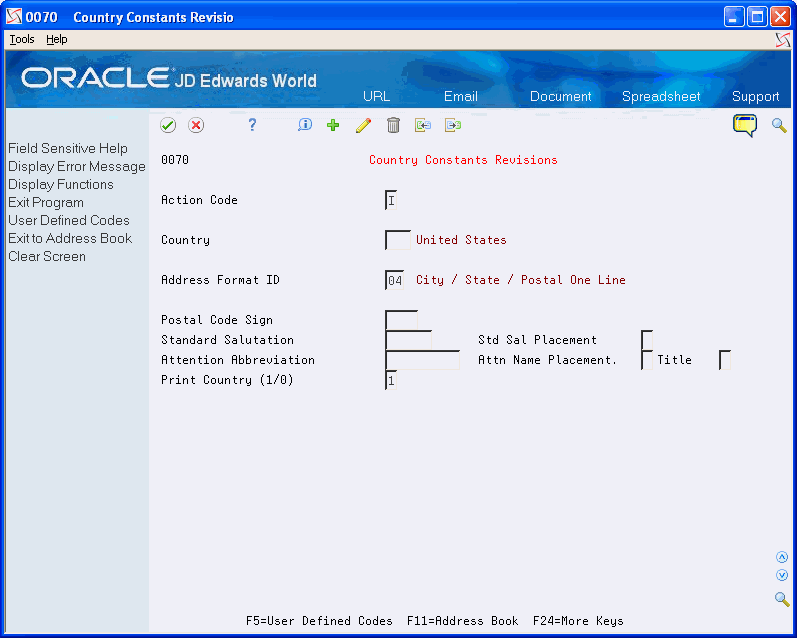Maximize the Country Constants window
The height and width of the screenshot is (638, 797).
(x=757, y=17)
